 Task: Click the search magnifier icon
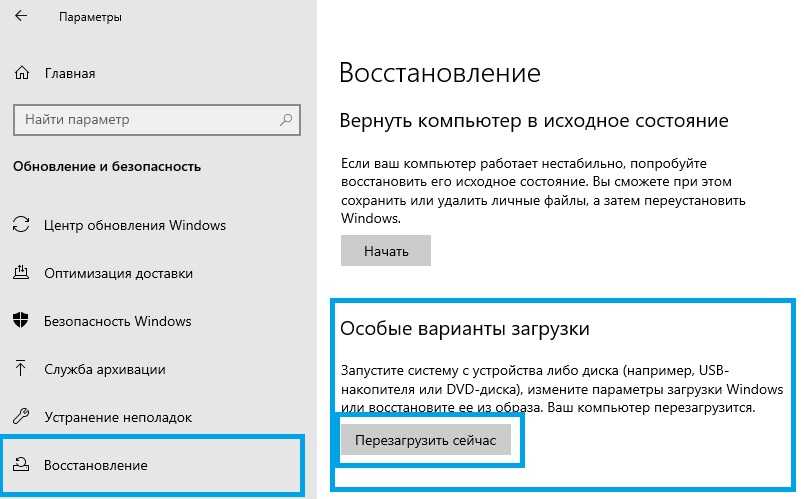(286, 119)
